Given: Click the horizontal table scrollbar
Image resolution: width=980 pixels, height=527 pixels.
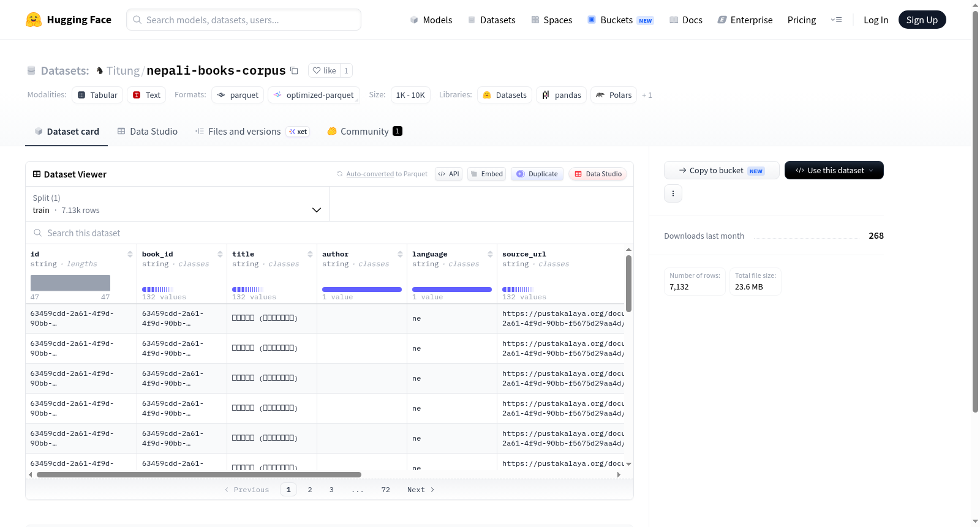Looking at the screenshot, I should [x=199, y=474].
